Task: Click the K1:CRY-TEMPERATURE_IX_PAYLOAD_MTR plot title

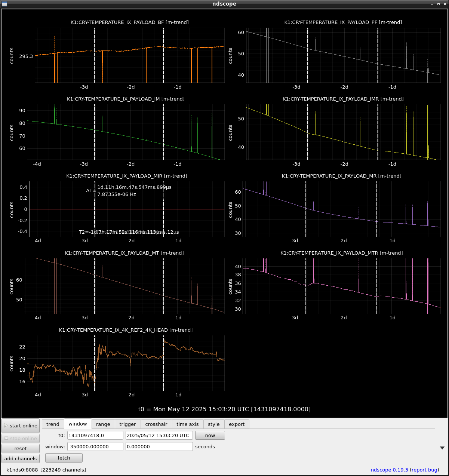Action: [x=342, y=253]
